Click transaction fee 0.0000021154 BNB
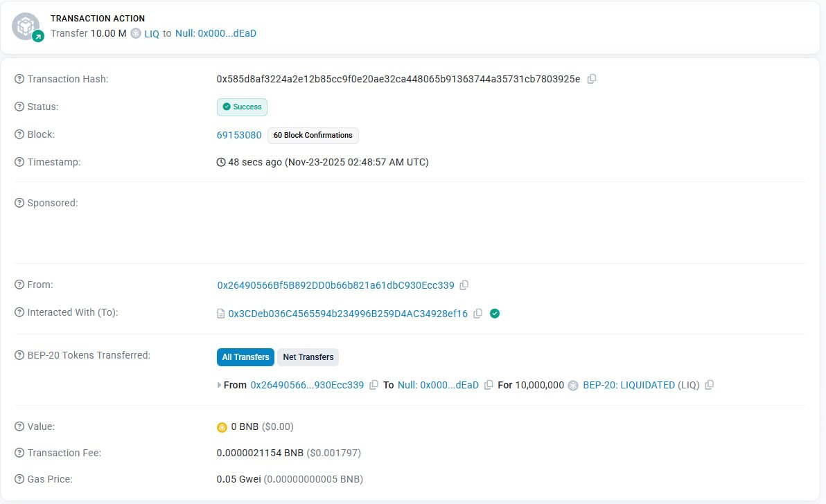Screen dimensions: 826x504 coord(260,453)
